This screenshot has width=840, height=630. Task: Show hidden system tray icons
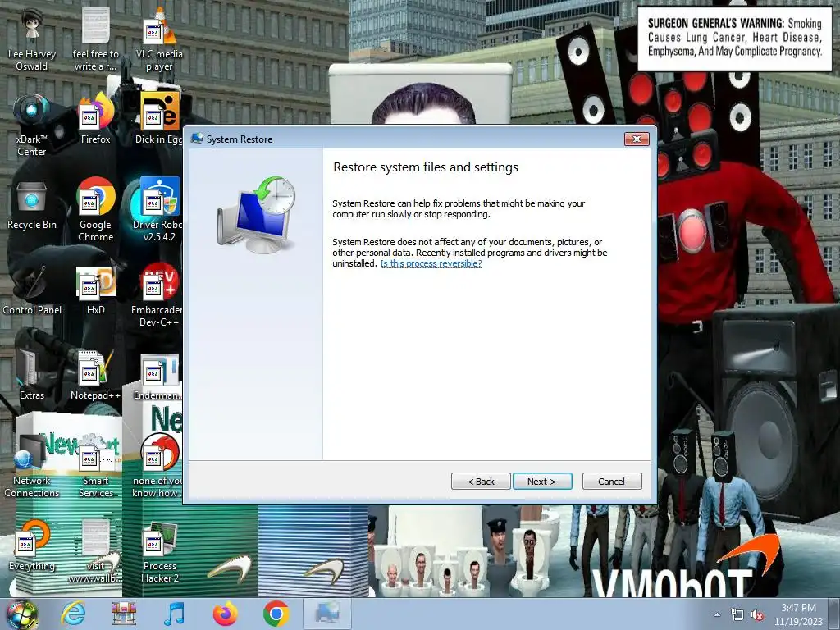(717, 614)
